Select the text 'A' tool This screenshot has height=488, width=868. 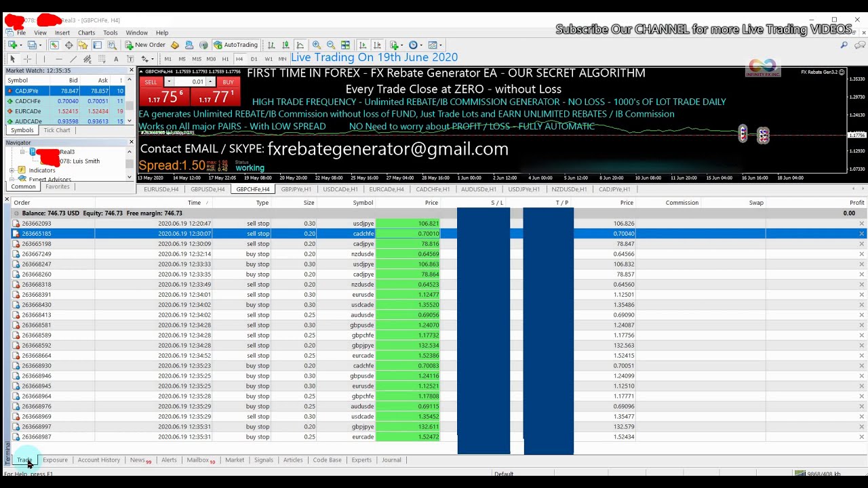116,59
